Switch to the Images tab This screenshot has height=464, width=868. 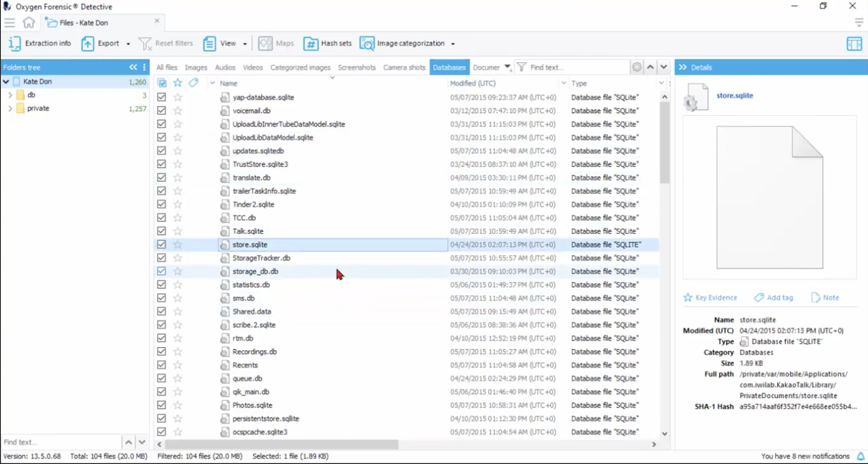pos(196,67)
